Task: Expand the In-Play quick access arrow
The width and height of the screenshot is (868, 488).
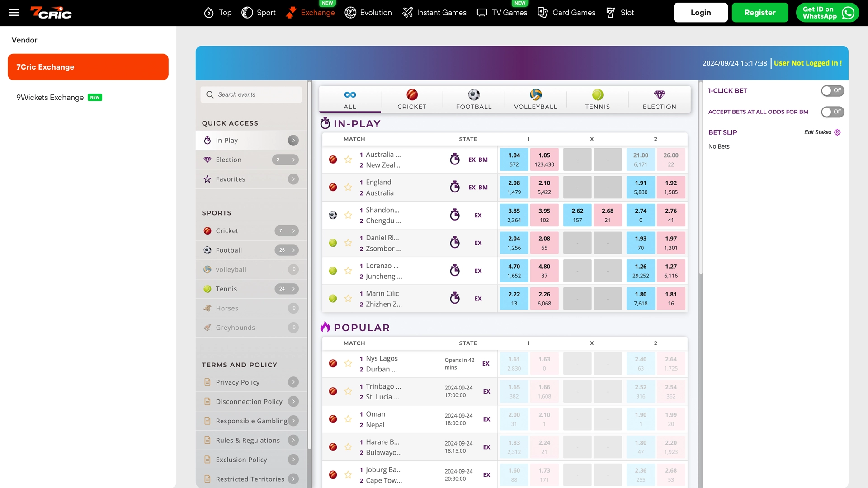Action: 293,141
